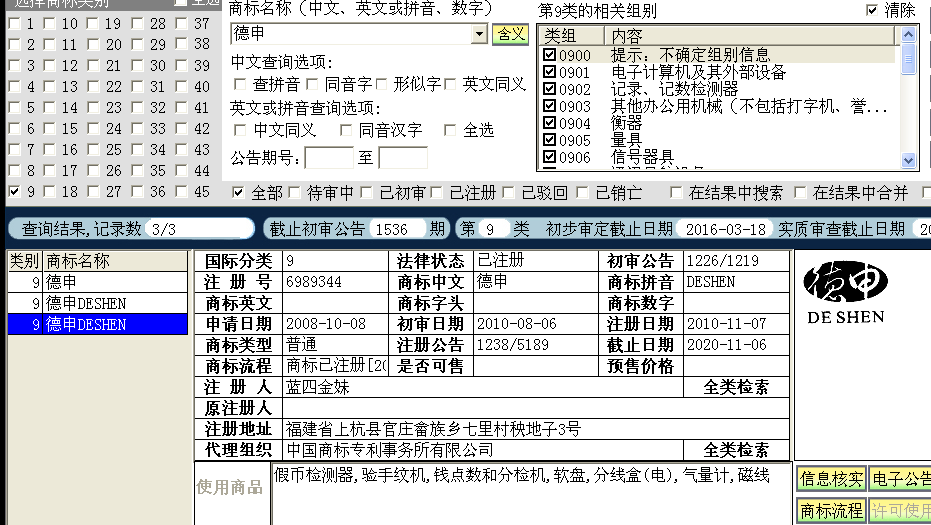Viewport: 931px width, 525px height.
Task: Tick trademark class 10 checkbox
Action: pyautogui.click(x=49, y=24)
